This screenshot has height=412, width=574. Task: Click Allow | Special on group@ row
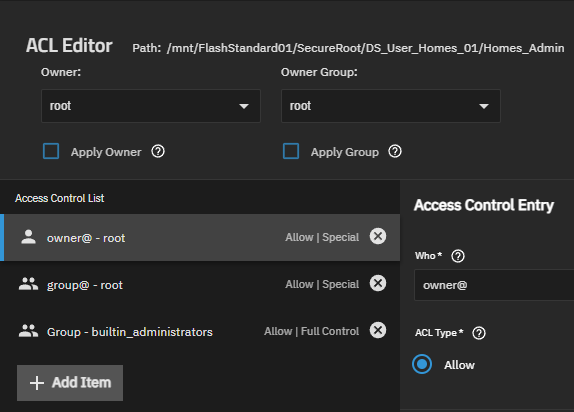tap(322, 284)
